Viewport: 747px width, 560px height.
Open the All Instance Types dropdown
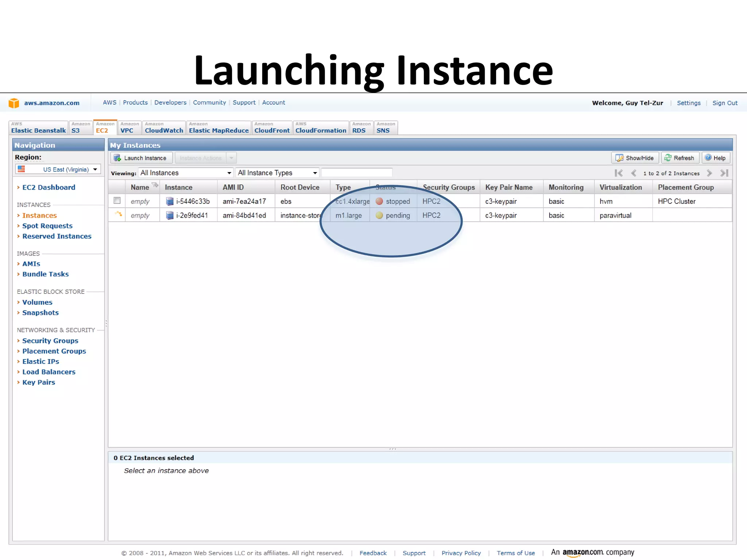point(277,173)
